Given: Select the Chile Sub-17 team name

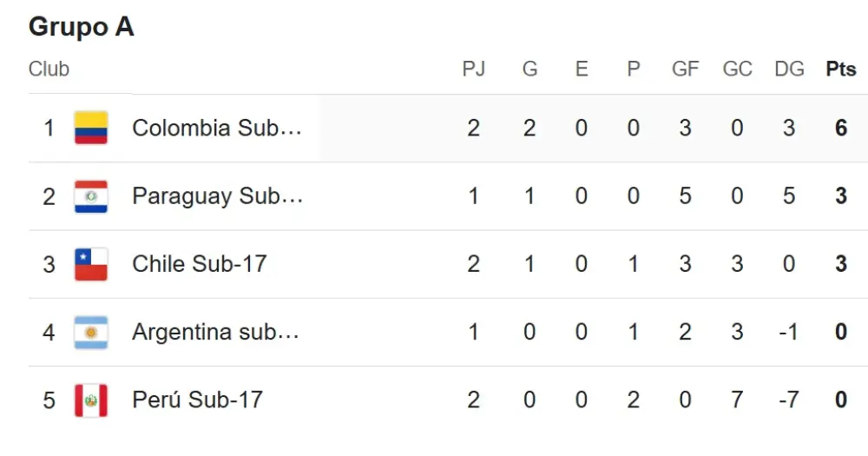Looking at the screenshot, I should click(x=200, y=264).
